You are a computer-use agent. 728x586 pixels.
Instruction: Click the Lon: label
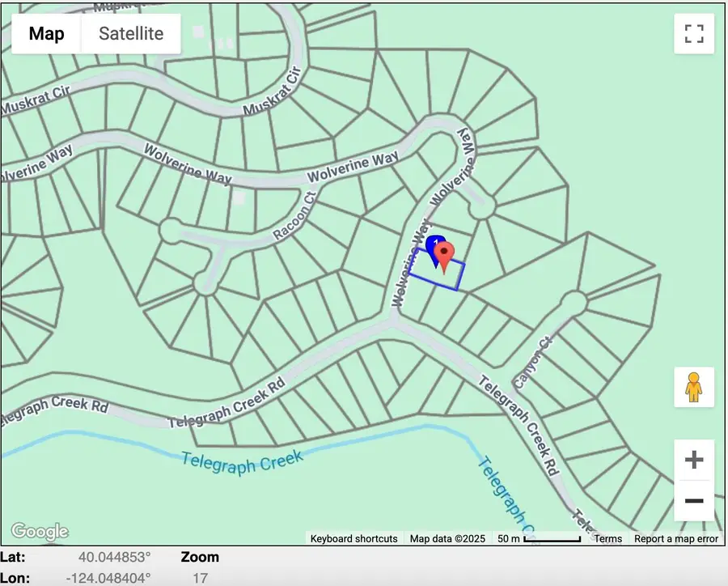(15, 578)
